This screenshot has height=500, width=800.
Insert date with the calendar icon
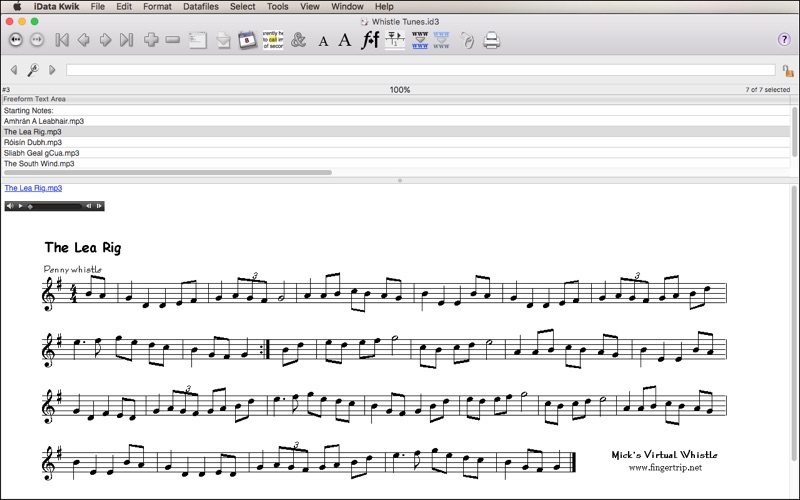(247, 40)
